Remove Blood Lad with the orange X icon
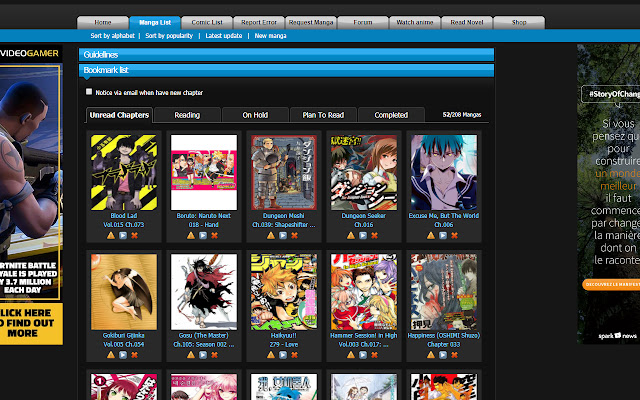This screenshot has height=400, width=640. pyautogui.click(x=134, y=236)
